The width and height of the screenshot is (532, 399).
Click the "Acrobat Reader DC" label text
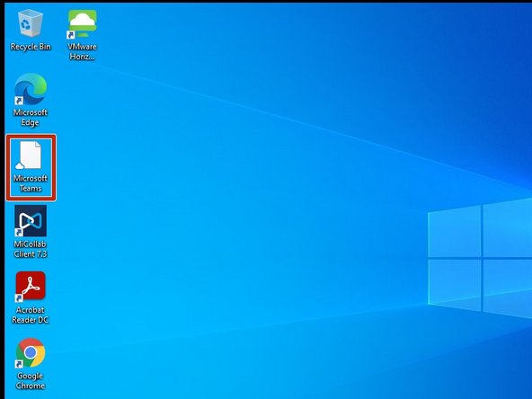[x=31, y=315]
